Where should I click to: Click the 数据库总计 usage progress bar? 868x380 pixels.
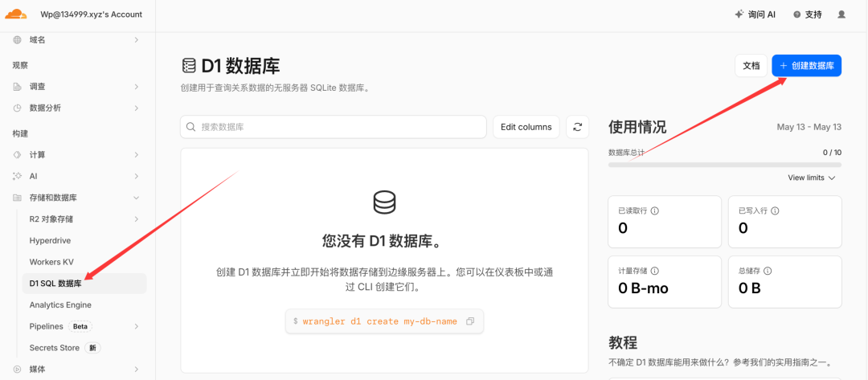point(725,164)
